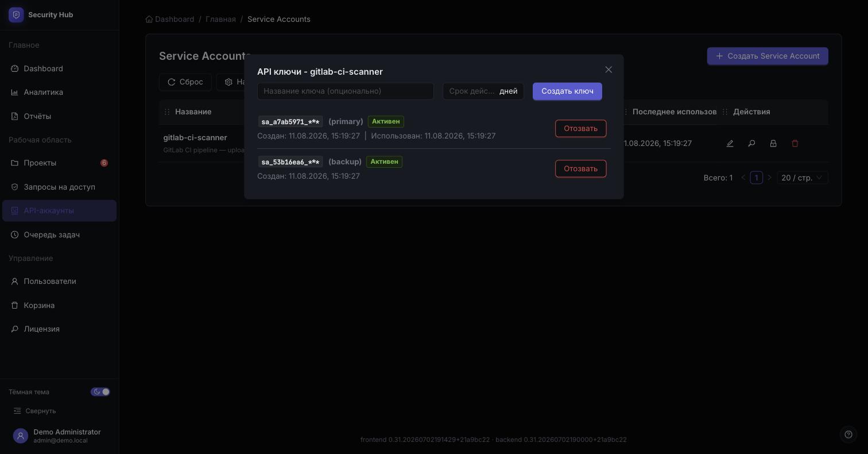This screenshot has width=868, height=454.
Task: Open the help icon in bottom corner
Action: pyautogui.click(x=848, y=434)
